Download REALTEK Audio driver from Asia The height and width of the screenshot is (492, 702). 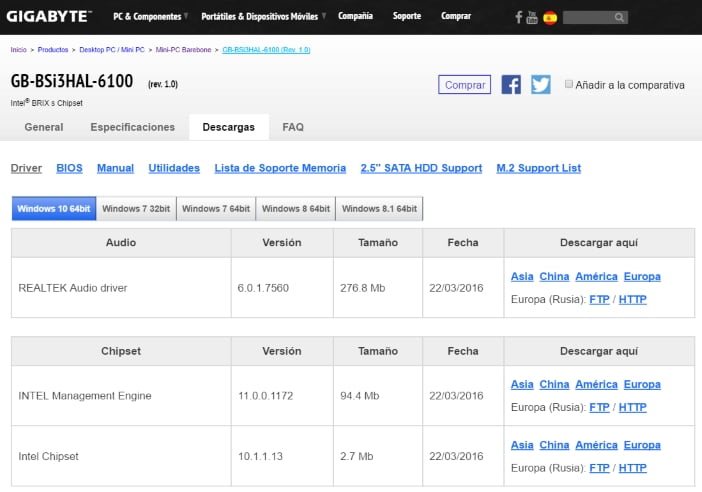tap(522, 277)
